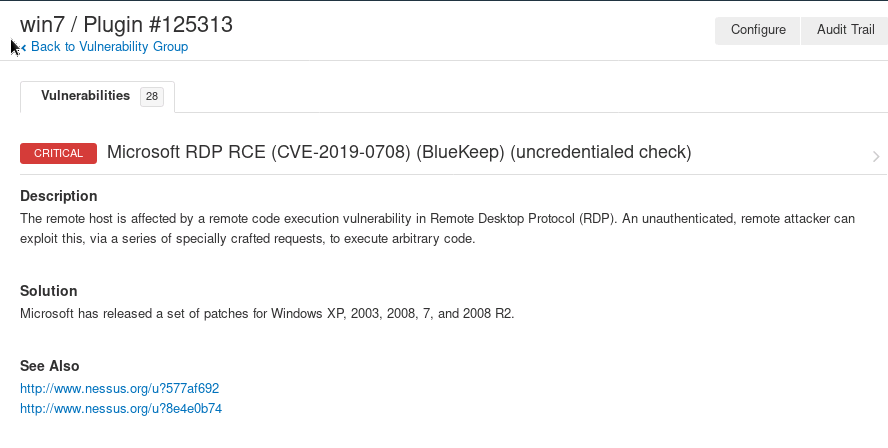This screenshot has width=888, height=448.
Task: Open the nessus.org/u?8e4e0b74 link
Action: pyautogui.click(x=121, y=409)
